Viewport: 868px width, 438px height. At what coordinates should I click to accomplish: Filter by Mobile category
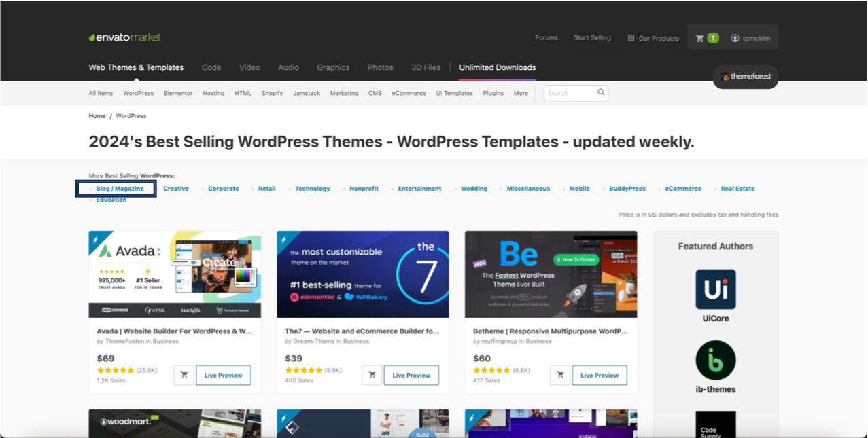pyautogui.click(x=579, y=189)
